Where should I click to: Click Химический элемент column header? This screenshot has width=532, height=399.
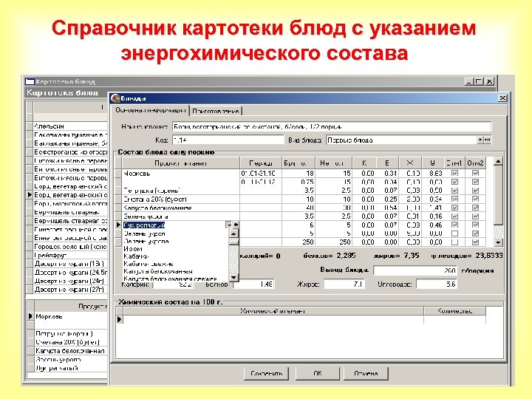pos(273,311)
